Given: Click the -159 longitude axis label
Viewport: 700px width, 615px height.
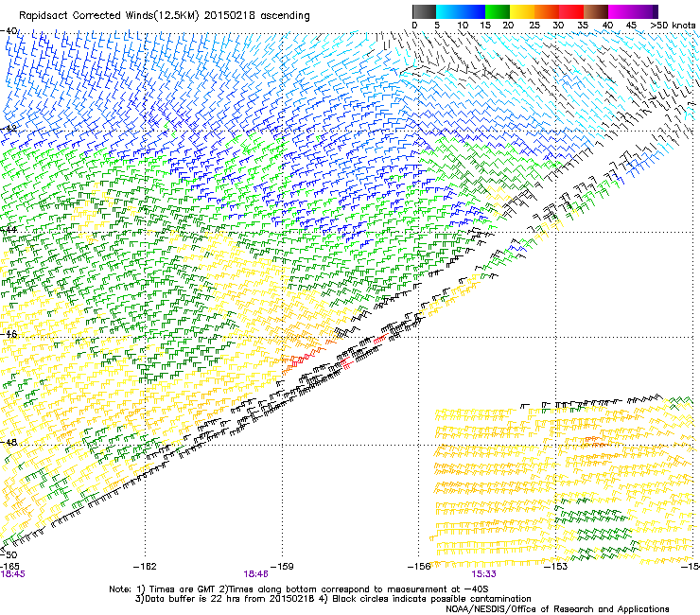Looking at the screenshot, I should click(x=283, y=567).
